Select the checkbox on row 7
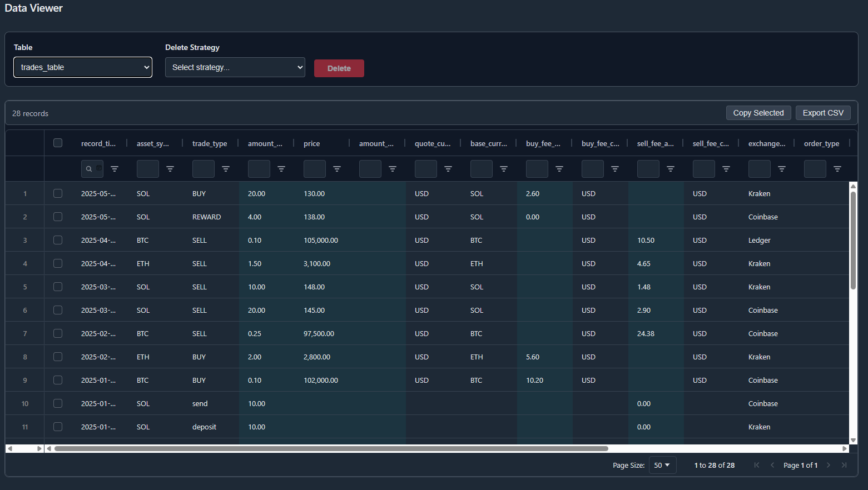Screen dimensions: 868x490 (58, 333)
